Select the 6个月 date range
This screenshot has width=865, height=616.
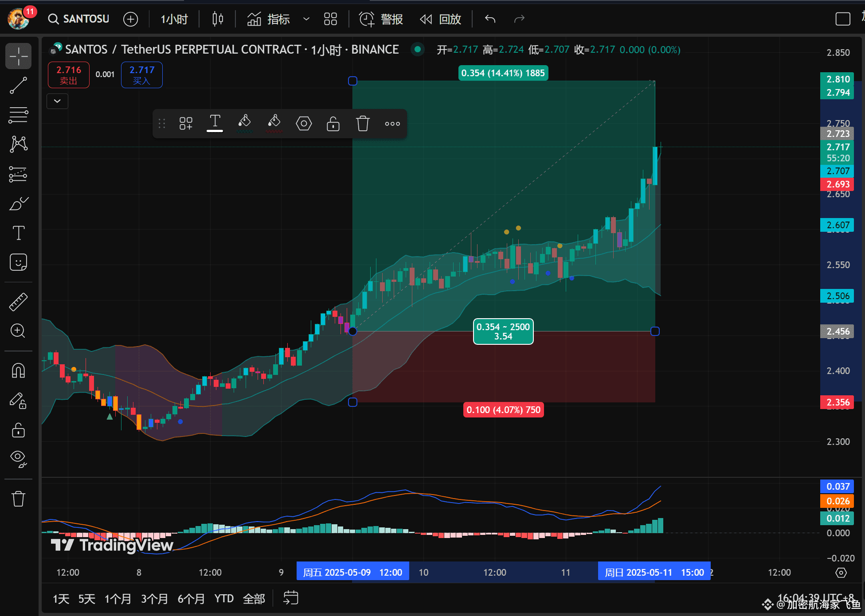click(x=191, y=599)
